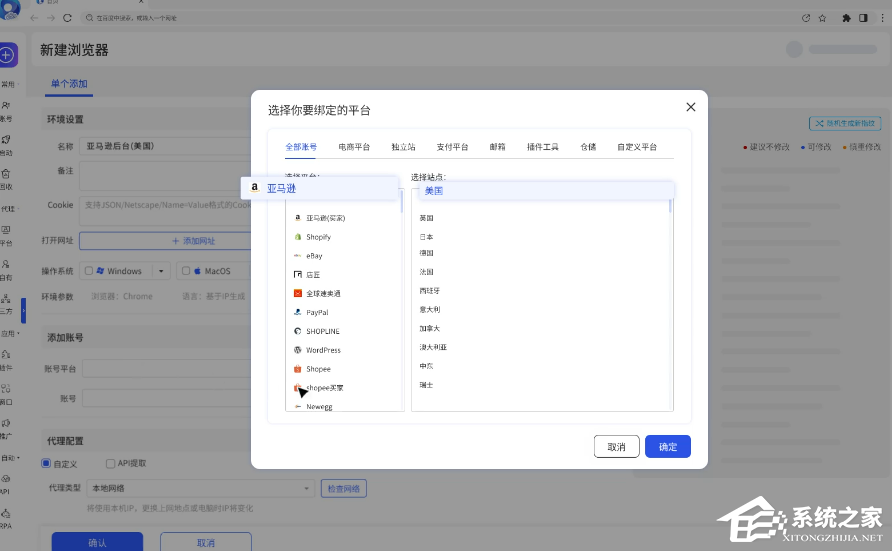The height and width of the screenshot is (551, 892).
Task: Open the 代理类型 本地网络 dropdown
Action: (200, 488)
